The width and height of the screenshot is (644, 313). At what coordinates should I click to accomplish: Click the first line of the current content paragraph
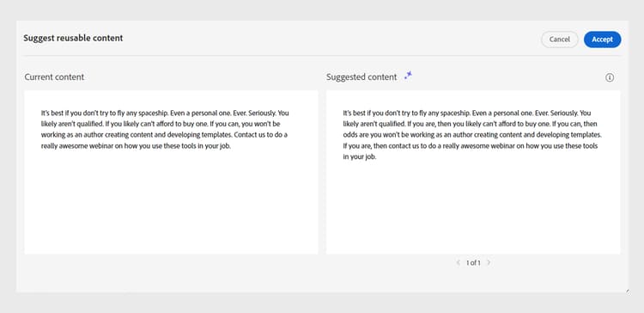pos(165,113)
